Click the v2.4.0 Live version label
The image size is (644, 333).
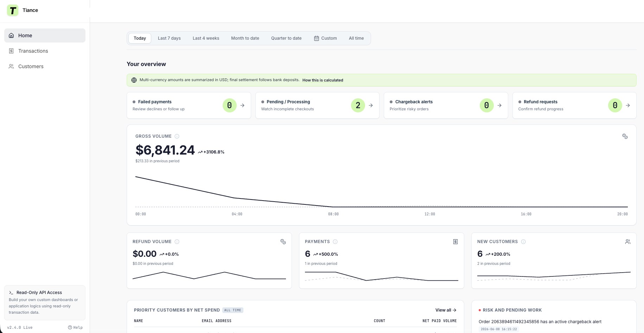tap(20, 327)
